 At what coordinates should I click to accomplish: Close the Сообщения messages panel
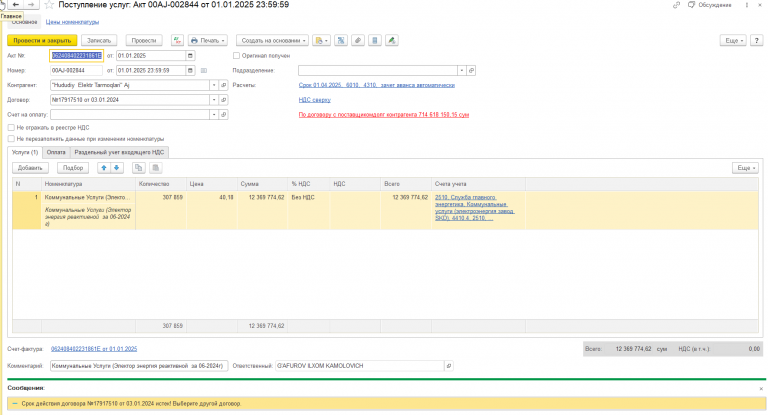click(x=761, y=389)
